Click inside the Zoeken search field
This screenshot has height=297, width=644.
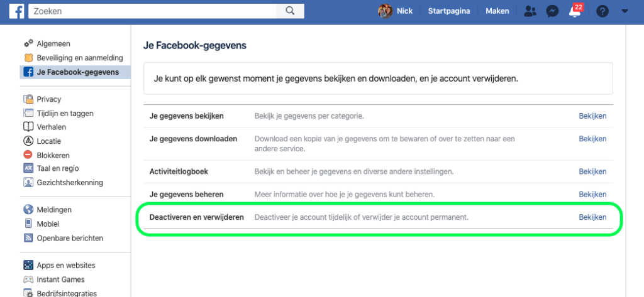(152, 11)
